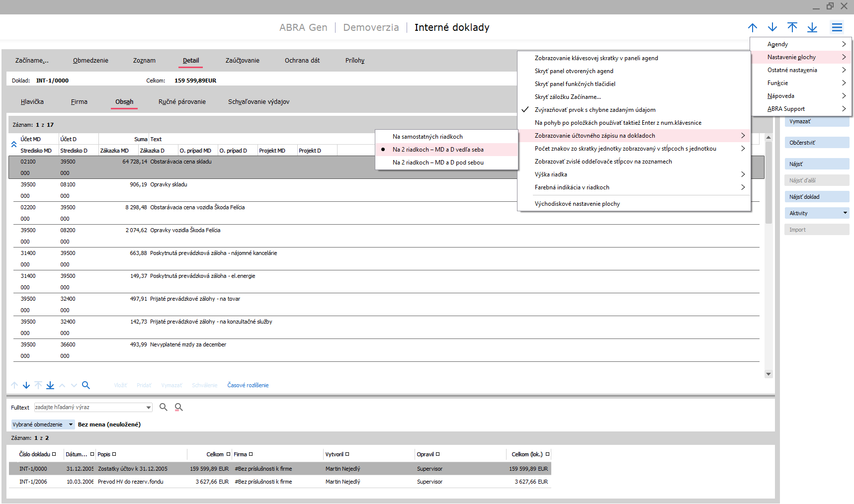854x504 pixels.
Task: Restore the window using title bar icon
Action: click(830, 6)
